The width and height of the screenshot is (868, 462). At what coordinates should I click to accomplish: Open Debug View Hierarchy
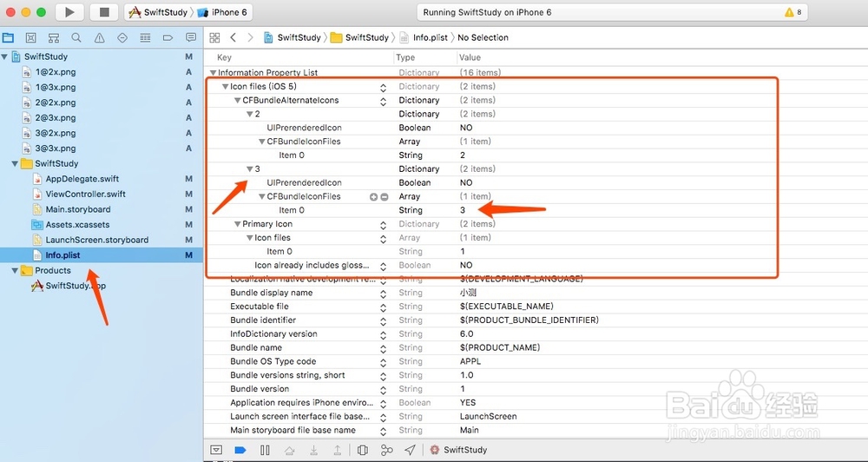coord(363,450)
